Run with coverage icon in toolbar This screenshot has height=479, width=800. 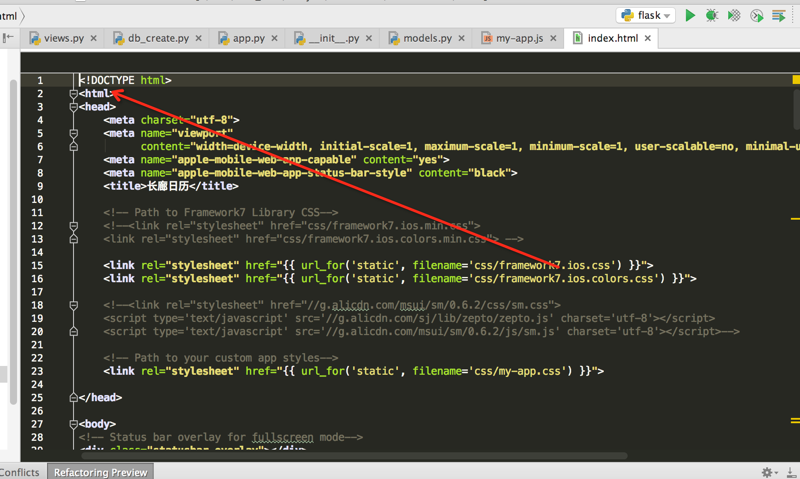pyautogui.click(x=734, y=16)
